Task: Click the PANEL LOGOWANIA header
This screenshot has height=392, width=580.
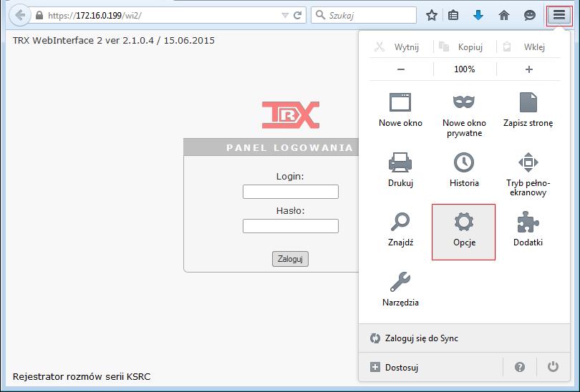Action: point(271,148)
